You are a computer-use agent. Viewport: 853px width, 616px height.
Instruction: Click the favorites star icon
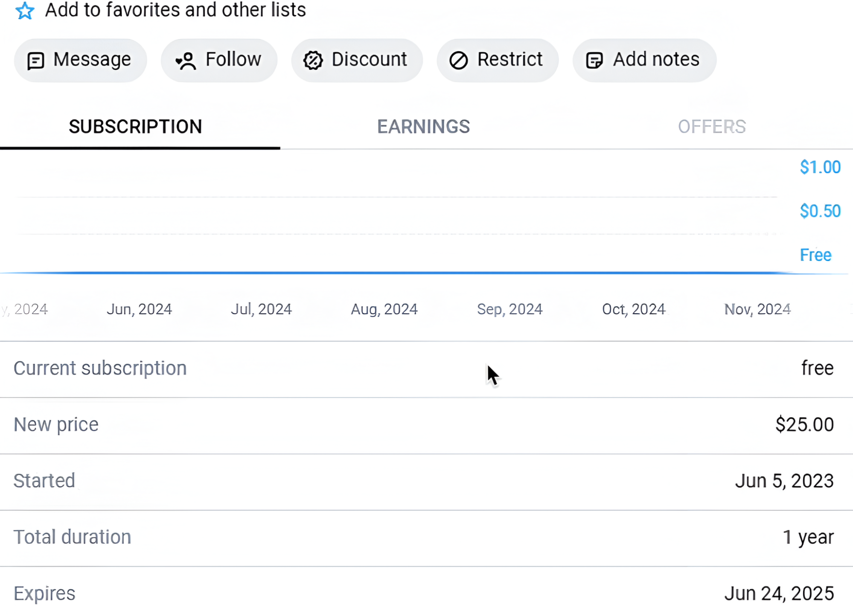25,10
